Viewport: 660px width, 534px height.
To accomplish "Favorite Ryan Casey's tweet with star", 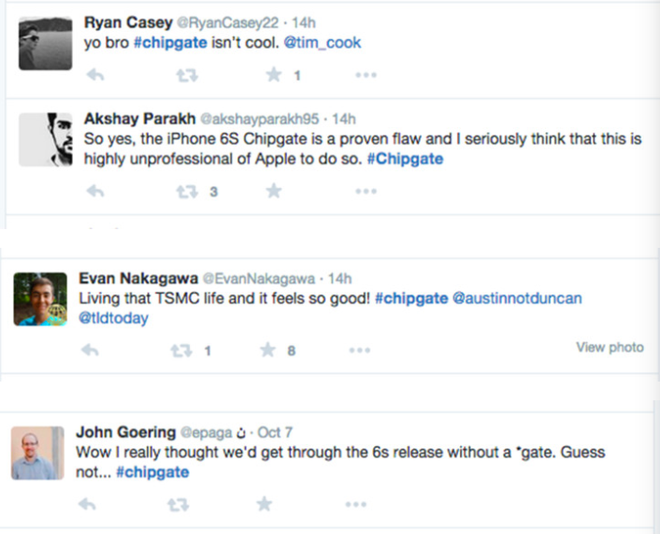I will click(272, 75).
